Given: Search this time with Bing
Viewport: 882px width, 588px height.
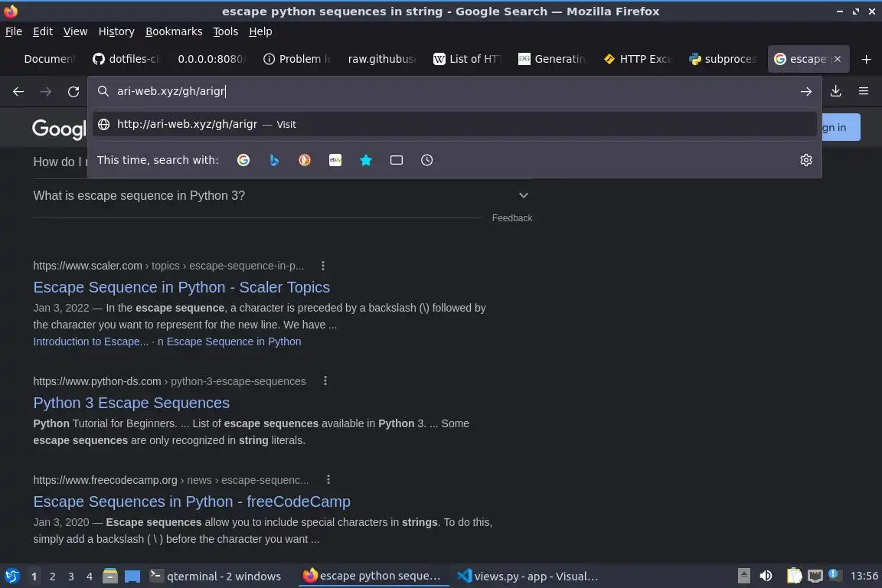Looking at the screenshot, I should 274,160.
